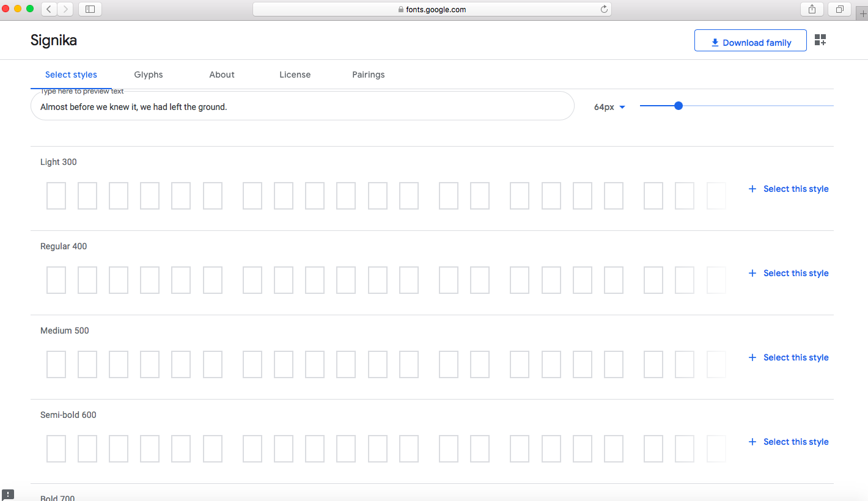The height and width of the screenshot is (501, 868).
Task: Focus the preview text field
Action: click(x=303, y=106)
